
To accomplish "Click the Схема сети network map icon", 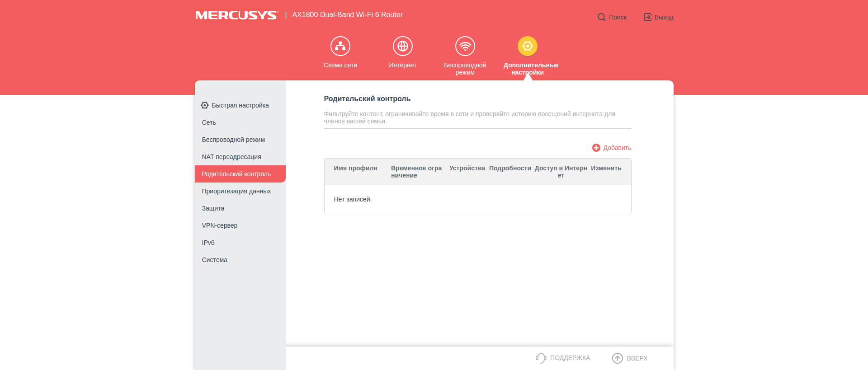I will 340,46.
